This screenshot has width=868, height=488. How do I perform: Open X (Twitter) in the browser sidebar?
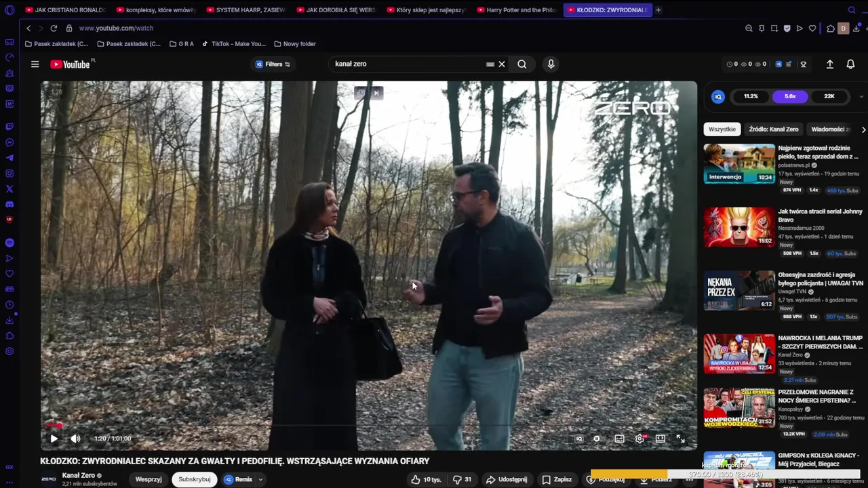pyautogui.click(x=9, y=189)
